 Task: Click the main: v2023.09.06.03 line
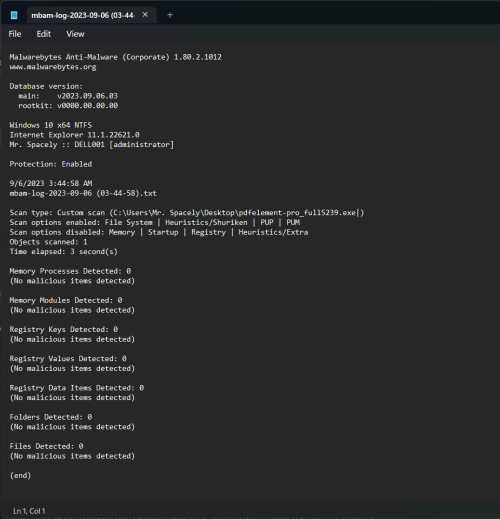click(x=68, y=96)
